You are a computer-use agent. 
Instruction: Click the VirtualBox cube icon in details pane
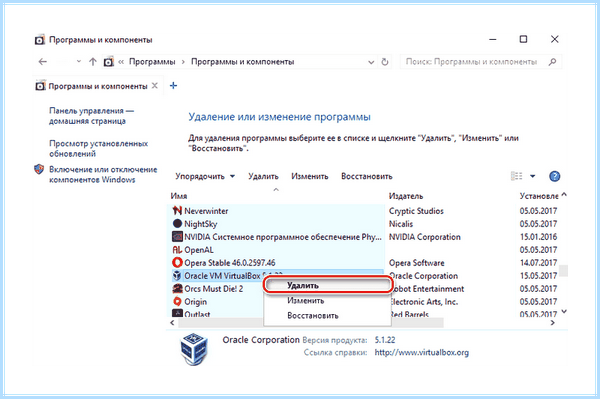[194, 349]
